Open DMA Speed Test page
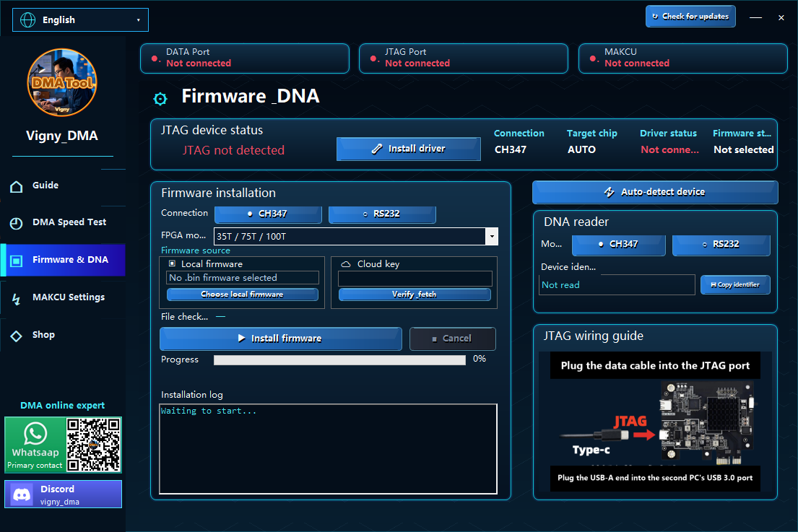The image size is (798, 532). 63,223
